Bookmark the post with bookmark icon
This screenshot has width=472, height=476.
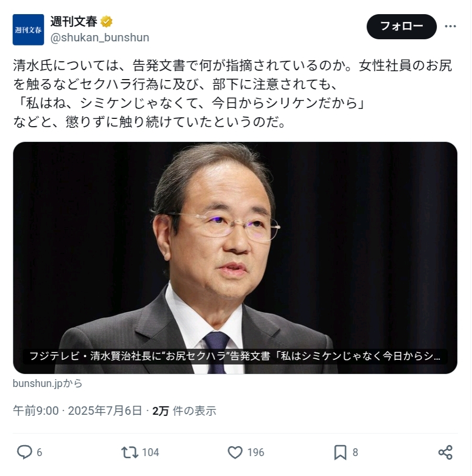[340, 452]
